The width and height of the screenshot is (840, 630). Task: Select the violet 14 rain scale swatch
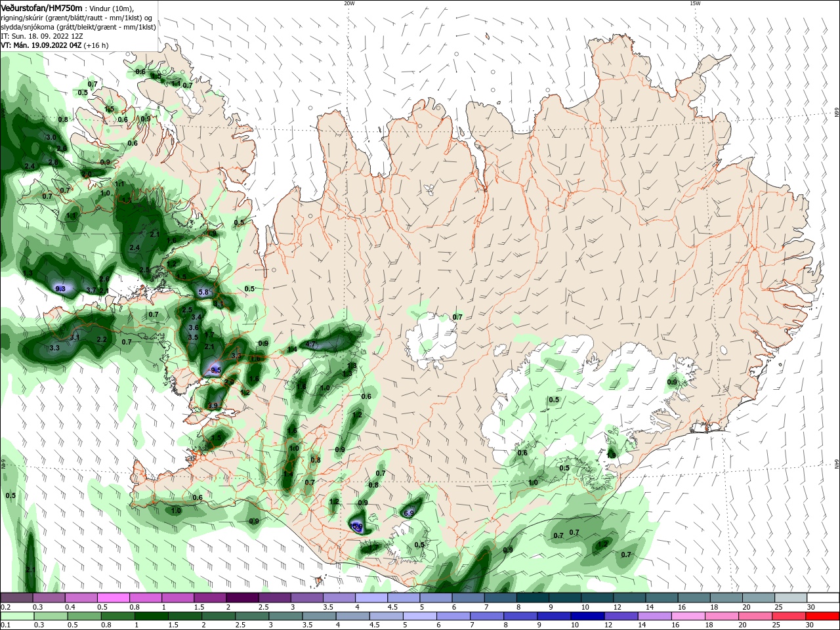655,617
